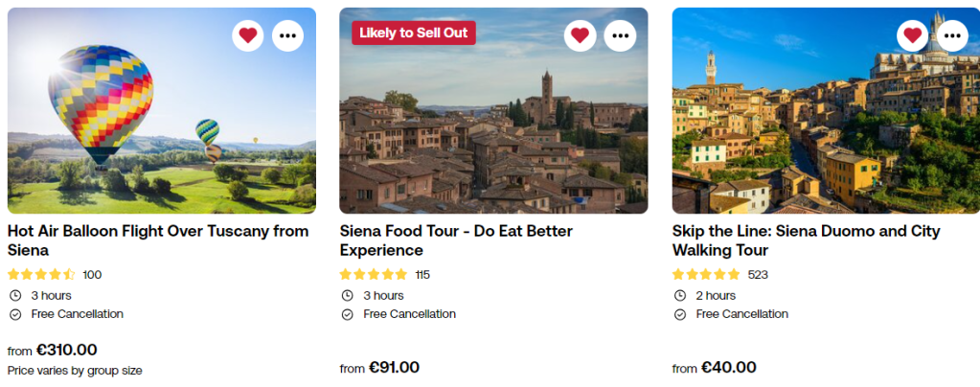
Task: Open more options on Hot Air Balloon card
Action: pos(288,35)
